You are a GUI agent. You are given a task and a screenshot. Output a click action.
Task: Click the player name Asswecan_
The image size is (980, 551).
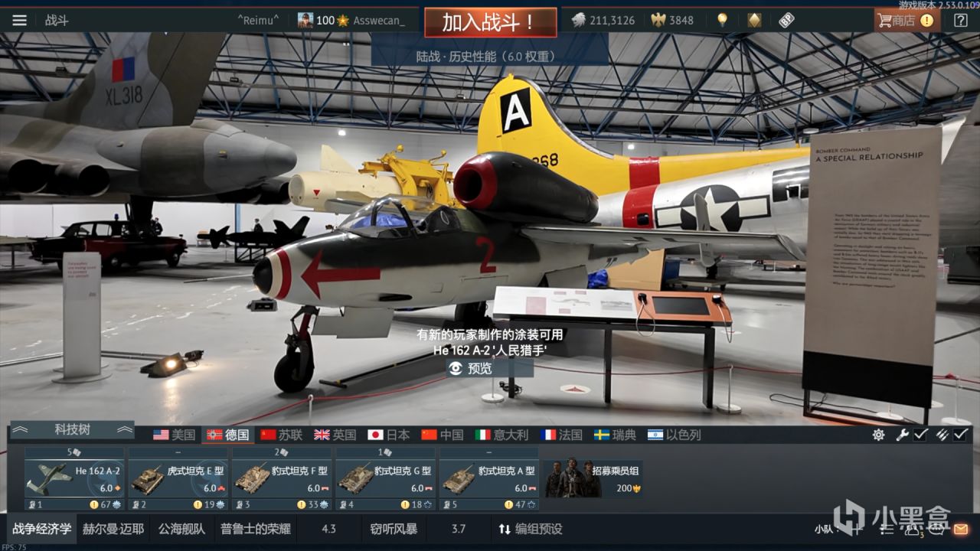(x=379, y=21)
